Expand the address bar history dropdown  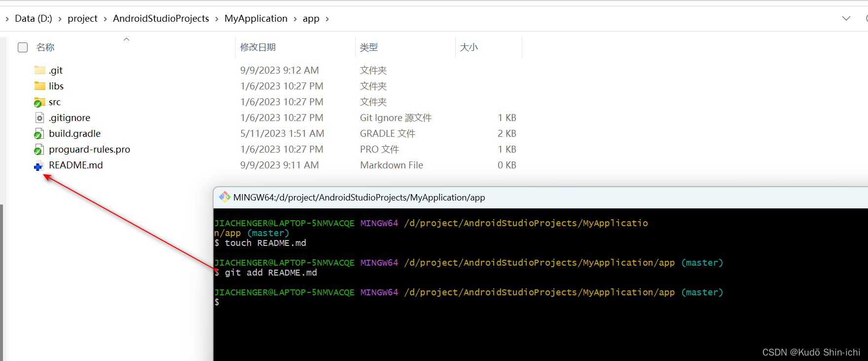click(x=846, y=18)
